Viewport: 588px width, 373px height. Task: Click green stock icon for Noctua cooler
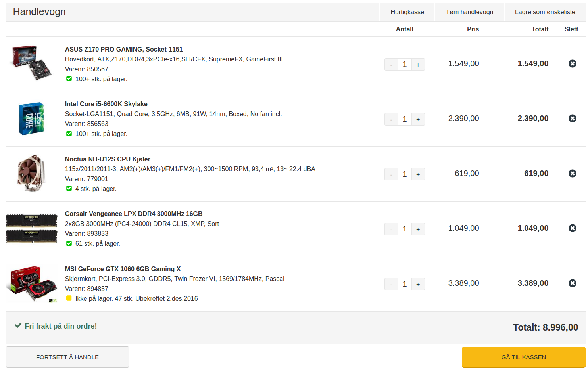69,188
